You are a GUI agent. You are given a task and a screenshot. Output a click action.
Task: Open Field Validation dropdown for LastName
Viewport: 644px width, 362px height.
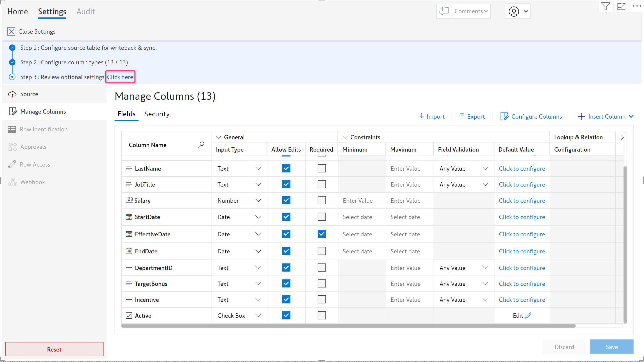tap(485, 168)
